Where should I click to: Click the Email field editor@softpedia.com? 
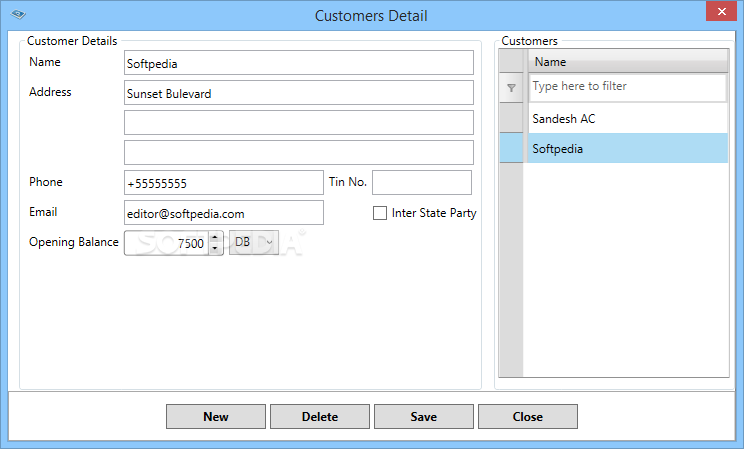point(224,213)
